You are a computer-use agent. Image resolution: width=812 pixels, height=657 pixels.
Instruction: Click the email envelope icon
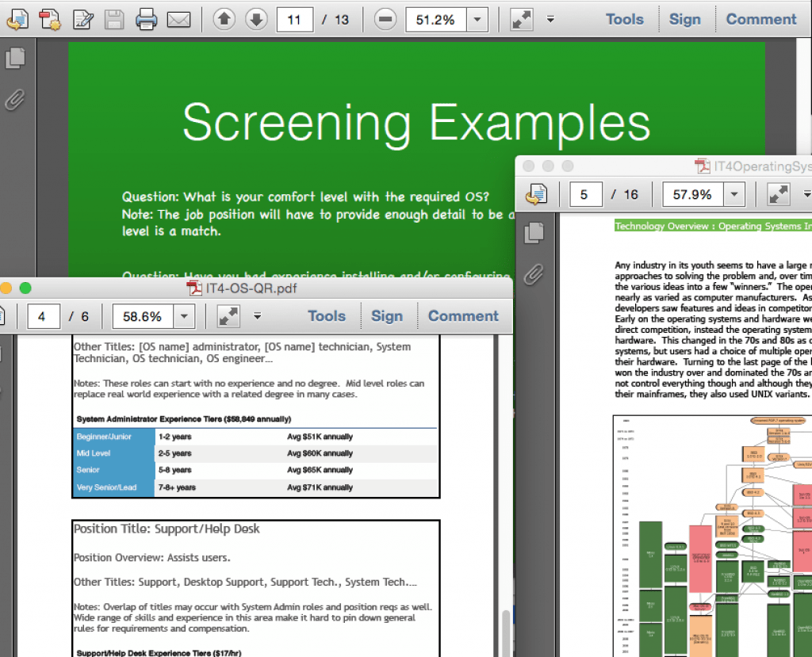(179, 20)
